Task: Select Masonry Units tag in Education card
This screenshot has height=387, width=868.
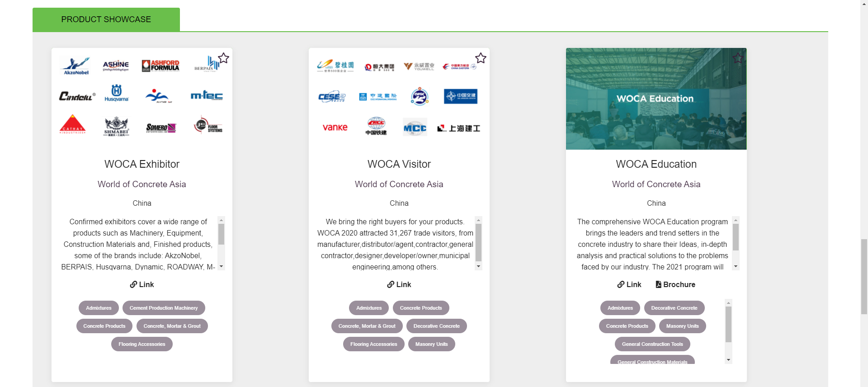Action: click(683, 326)
